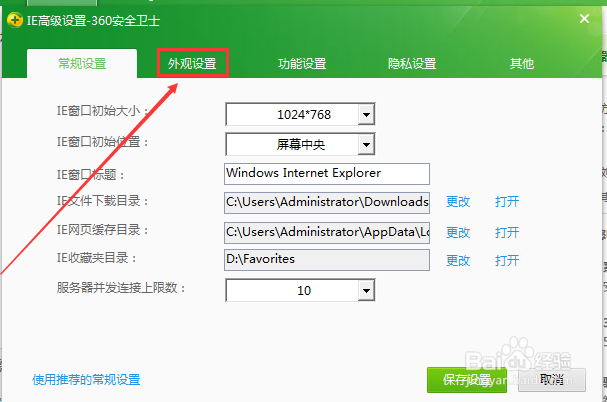Open the 外观设置 tab
607x402 pixels.
(x=192, y=63)
